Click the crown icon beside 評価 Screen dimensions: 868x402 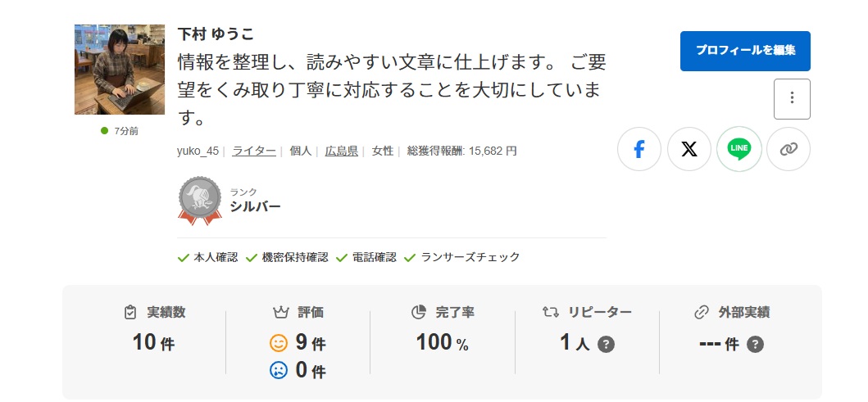click(x=280, y=312)
